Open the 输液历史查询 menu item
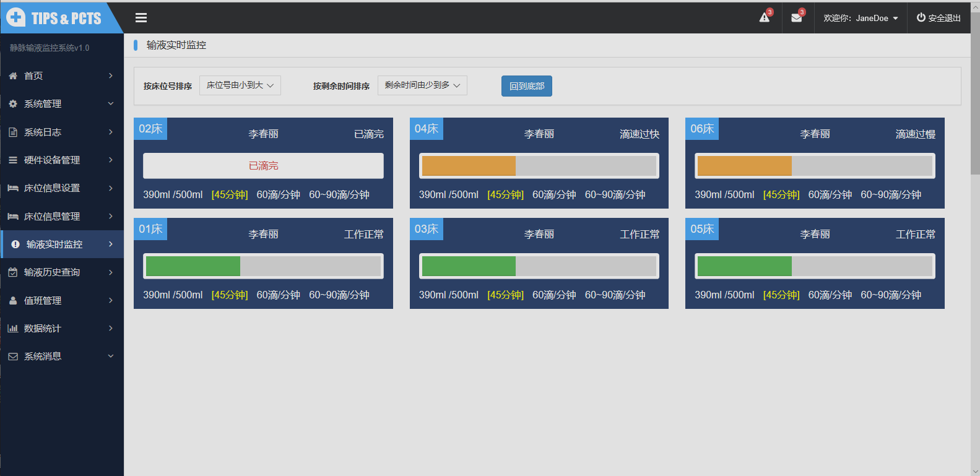This screenshot has width=980, height=476. coord(62,272)
